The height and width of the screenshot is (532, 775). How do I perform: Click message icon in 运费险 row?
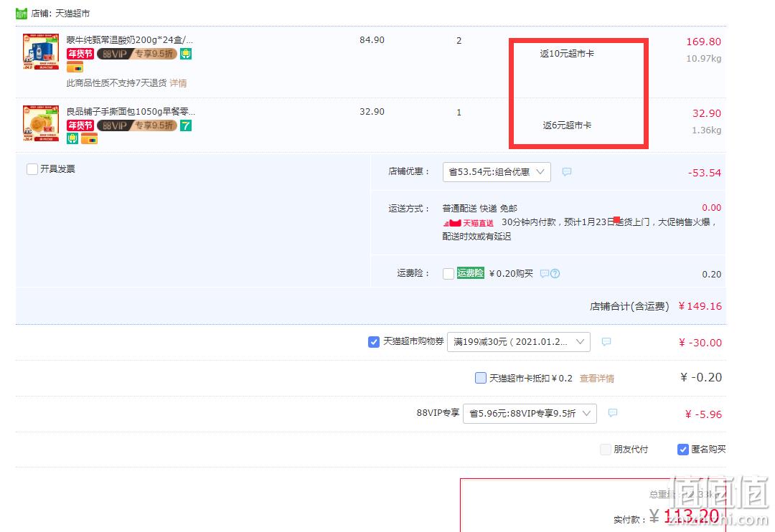point(544,274)
